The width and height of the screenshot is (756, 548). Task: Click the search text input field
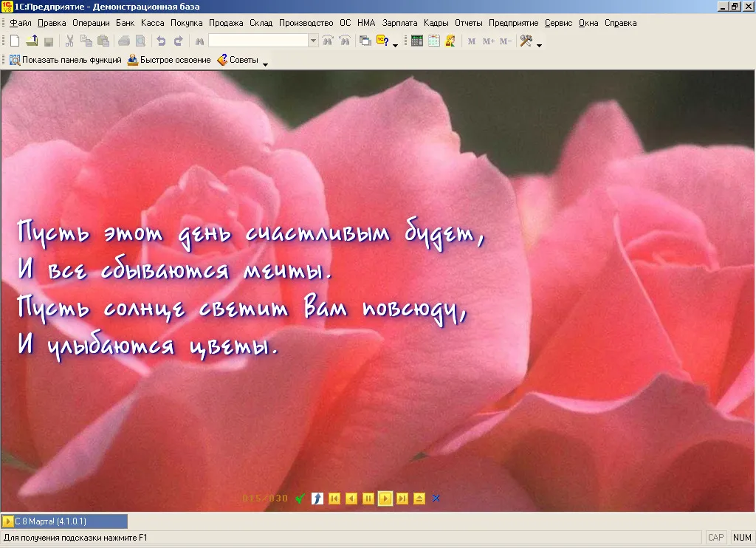point(258,41)
